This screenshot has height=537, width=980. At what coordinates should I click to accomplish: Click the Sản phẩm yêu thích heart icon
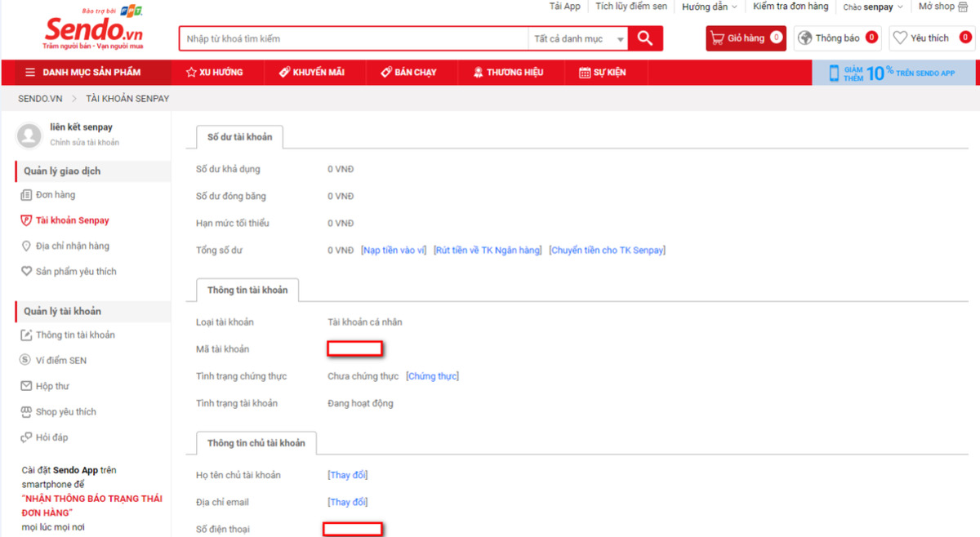(26, 271)
